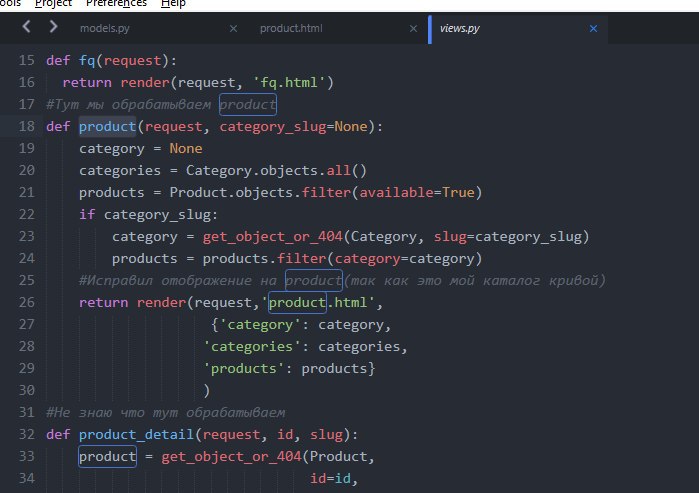This screenshot has width=699, height=493.
Task: Click 'product' function name on line 18
Action: tap(107, 127)
